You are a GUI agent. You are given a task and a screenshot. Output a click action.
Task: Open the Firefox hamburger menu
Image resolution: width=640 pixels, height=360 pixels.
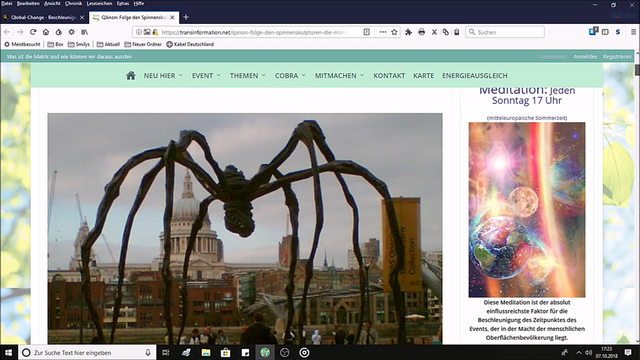[x=633, y=32]
